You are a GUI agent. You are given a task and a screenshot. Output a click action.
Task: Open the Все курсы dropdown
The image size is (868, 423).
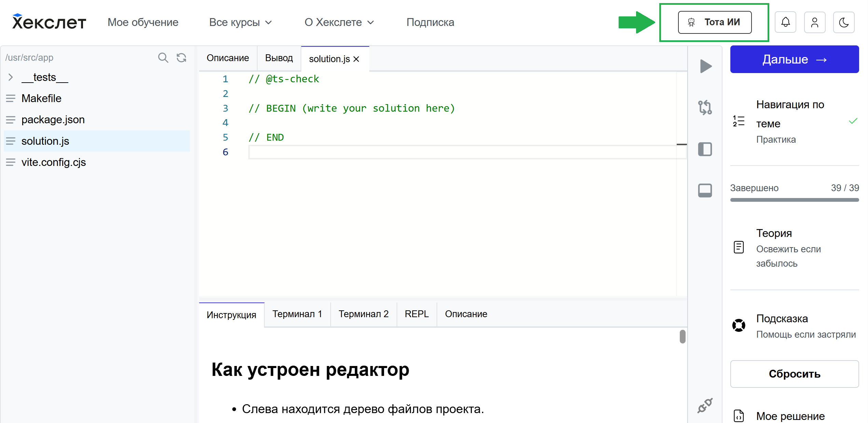click(240, 23)
